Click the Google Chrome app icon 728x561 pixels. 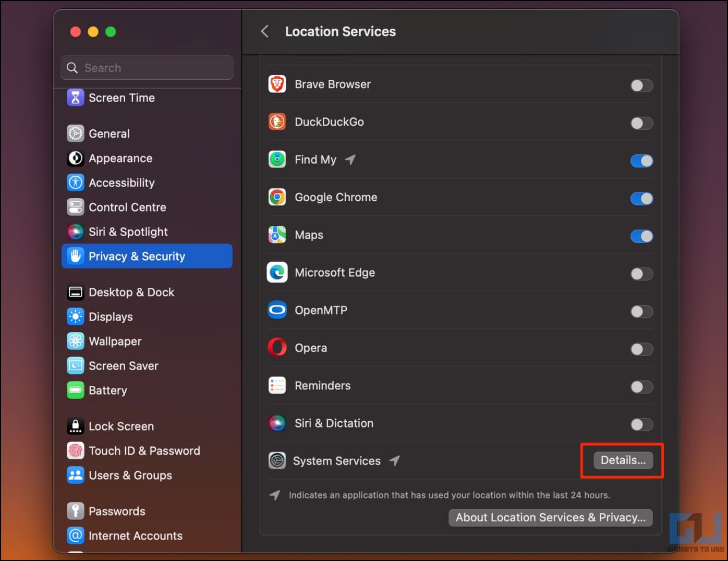tap(277, 197)
